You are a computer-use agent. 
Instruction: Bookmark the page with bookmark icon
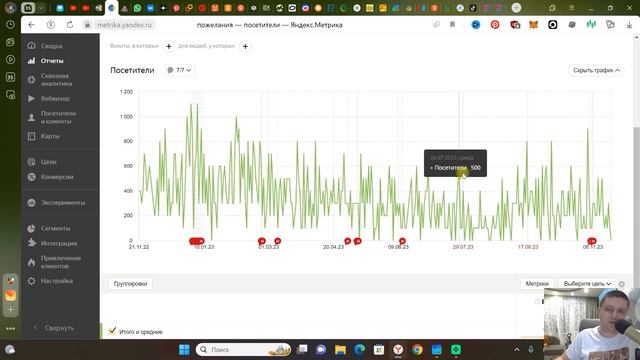pos(452,25)
